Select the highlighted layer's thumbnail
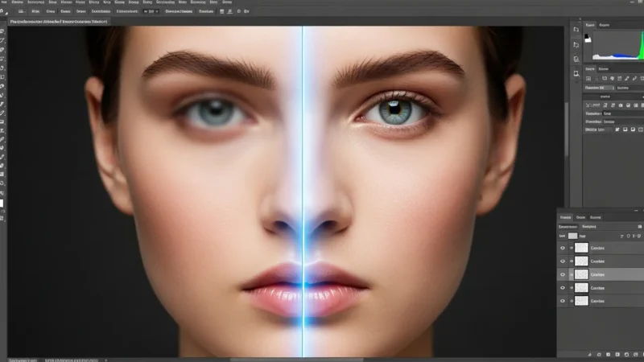Viewport: 644px width, 362px height. [x=581, y=274]
